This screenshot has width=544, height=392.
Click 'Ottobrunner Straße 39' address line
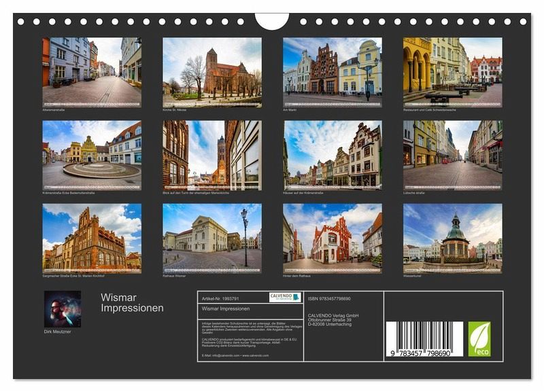coord(330,320)
